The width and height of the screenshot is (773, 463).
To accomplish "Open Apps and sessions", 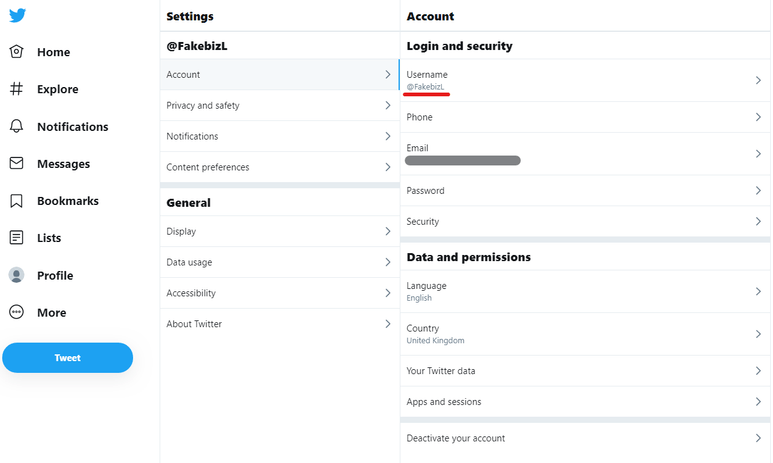I will pyautogui.click(x=585, y=401).
